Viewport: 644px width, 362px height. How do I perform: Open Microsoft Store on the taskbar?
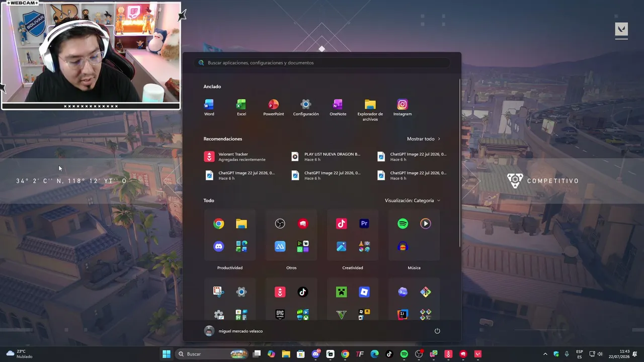point(301,354)
